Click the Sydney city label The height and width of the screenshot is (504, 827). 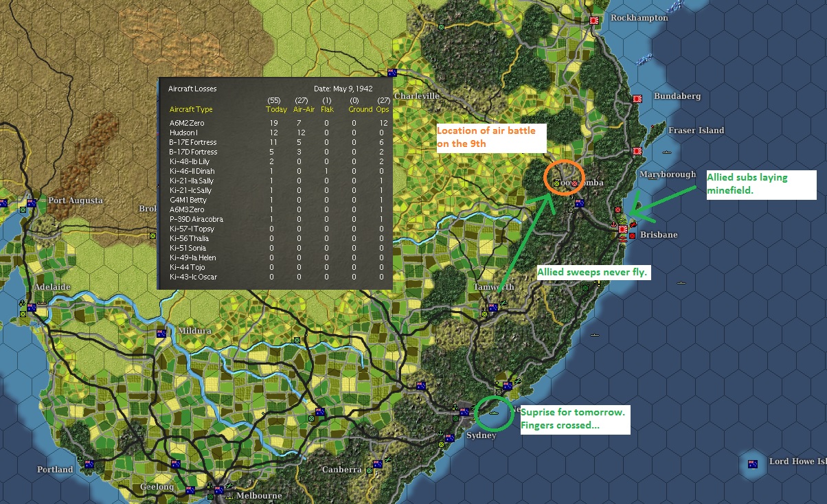481,436
